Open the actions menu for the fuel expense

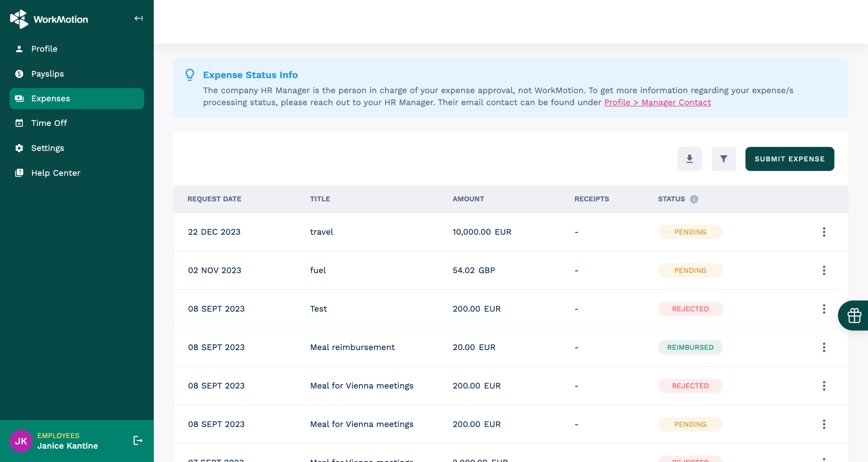(824, 270)
